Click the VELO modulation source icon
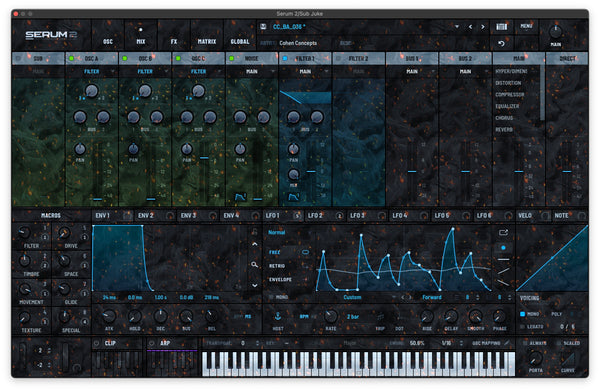Viewport: 600px width, 391px height. tap(545, 216)
